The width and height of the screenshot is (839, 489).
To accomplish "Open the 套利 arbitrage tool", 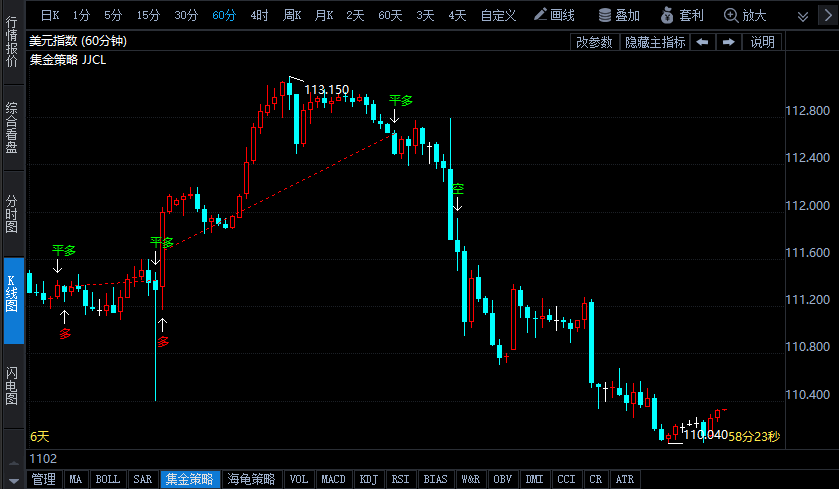I will pos(682,15).
